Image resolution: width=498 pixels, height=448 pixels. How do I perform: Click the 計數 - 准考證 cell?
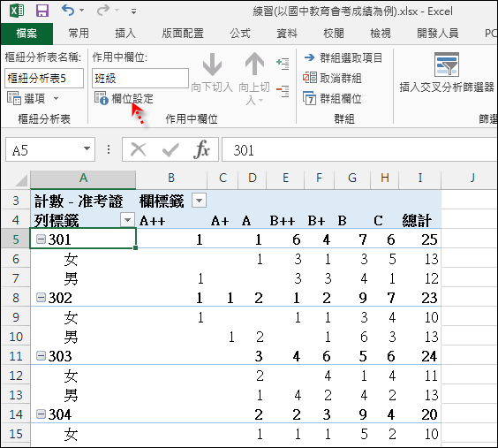coord(83,201)
